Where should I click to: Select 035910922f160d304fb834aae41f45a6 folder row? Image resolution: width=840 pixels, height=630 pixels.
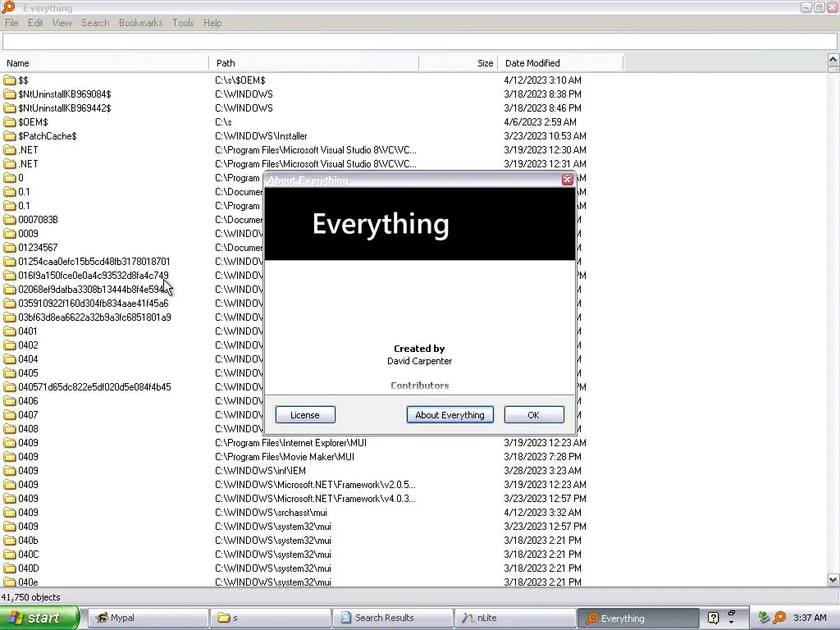click(x=94, y=304)
